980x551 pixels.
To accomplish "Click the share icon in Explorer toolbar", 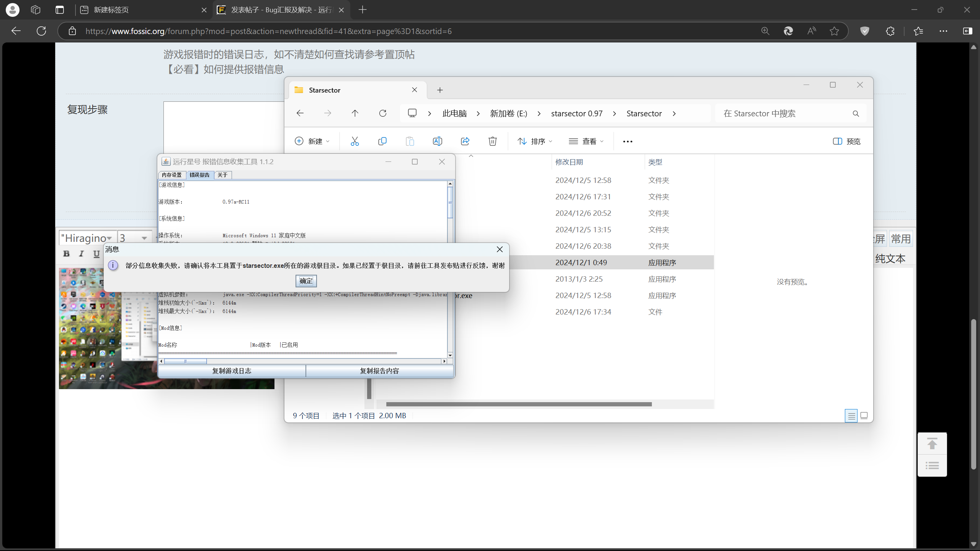I will [x=465, y=141].
